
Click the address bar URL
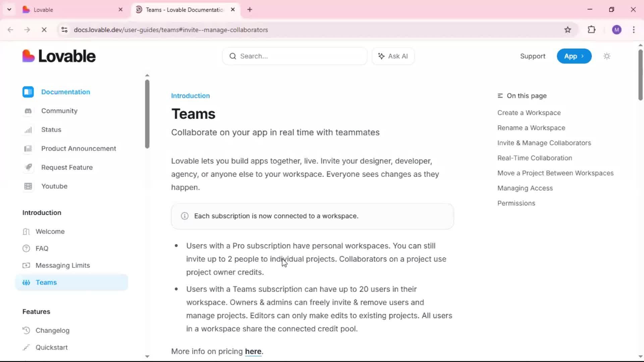(171, 30)
